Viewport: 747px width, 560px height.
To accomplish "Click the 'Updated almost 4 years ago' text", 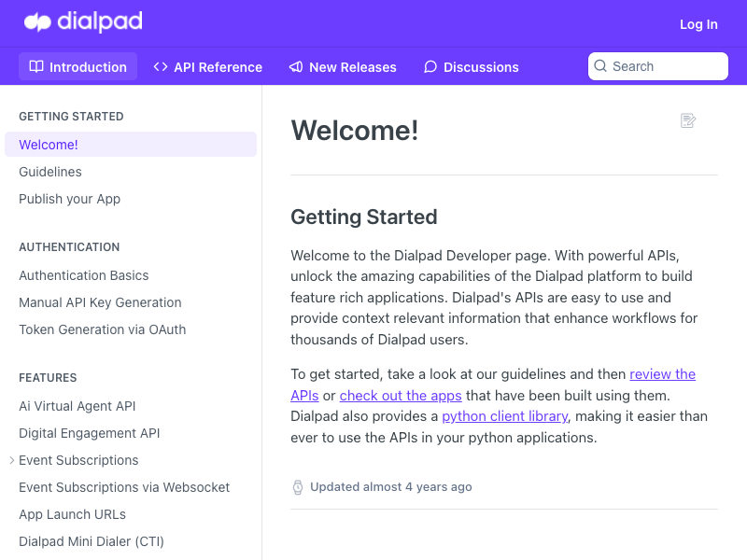I will (x=390, y=486).
